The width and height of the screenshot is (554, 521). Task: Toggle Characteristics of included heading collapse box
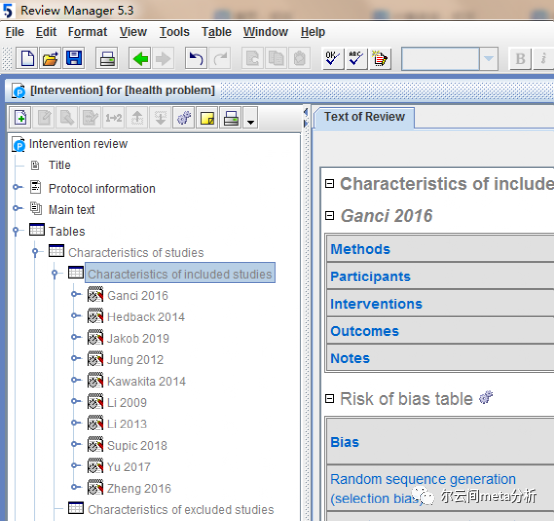[x=329, y=183]
